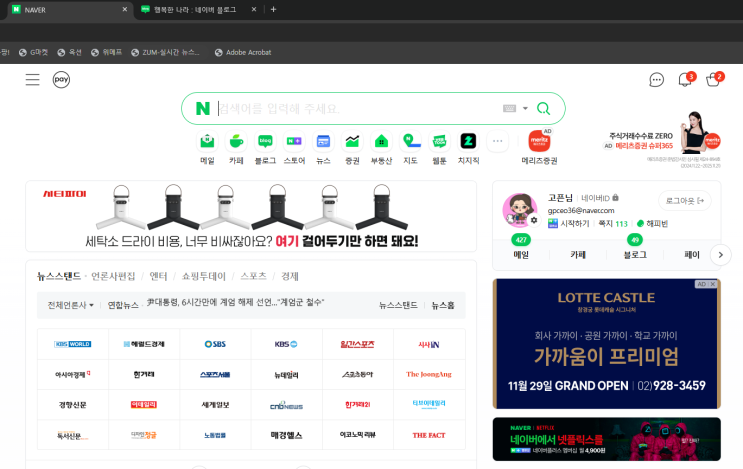Expand the keyboard options dropdown arrow
The height and width of the screenshot is (469, 743).
point(525,108)
